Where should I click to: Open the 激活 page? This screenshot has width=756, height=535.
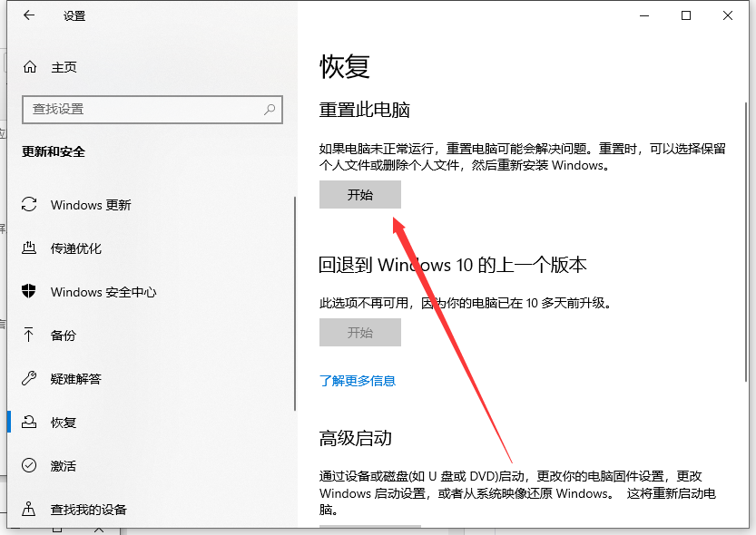point(64,466)
